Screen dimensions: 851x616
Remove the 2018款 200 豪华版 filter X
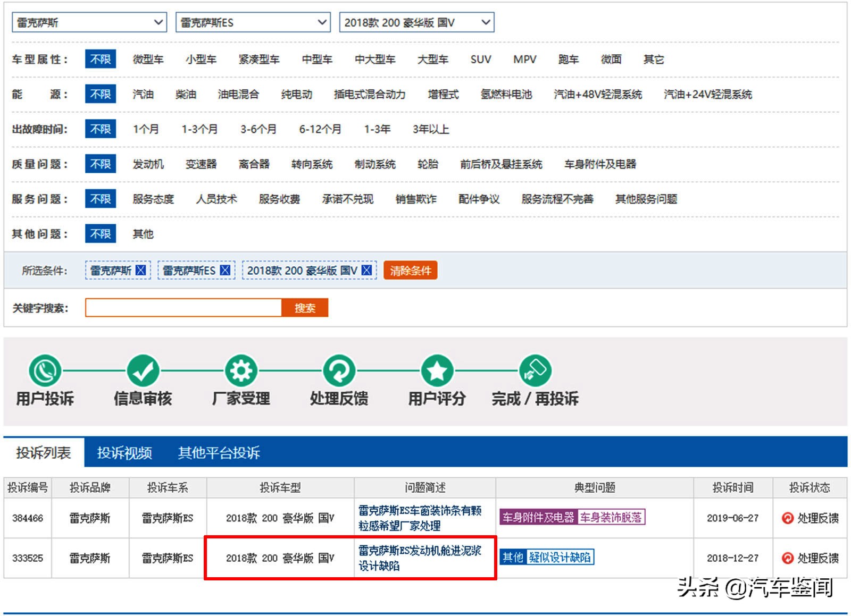(366, 270)
